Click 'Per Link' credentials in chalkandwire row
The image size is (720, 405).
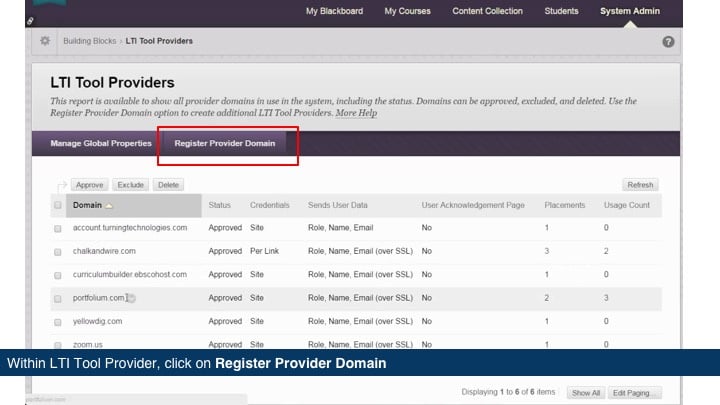click(x=264, y=251)
